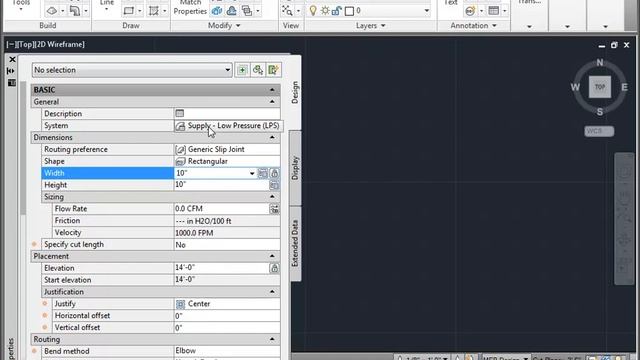The width and height of the screenshot is (640, 360).
Task: Click the annotation tag icon
Action: point(470,11)
